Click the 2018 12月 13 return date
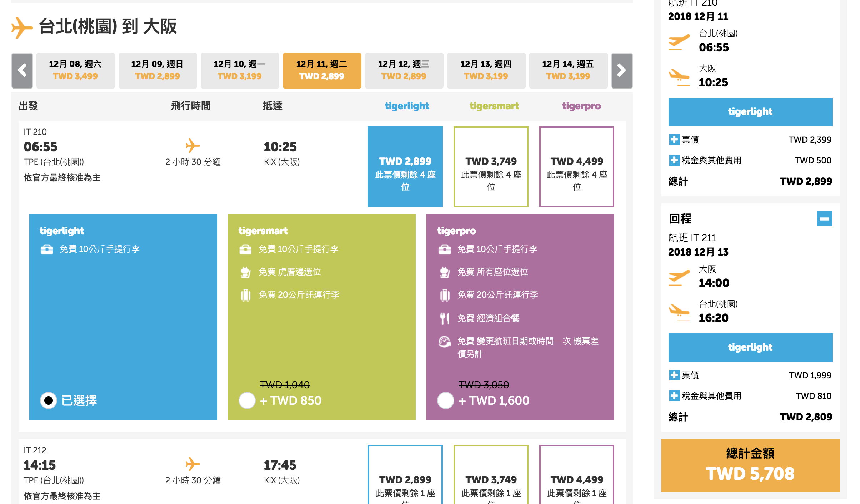860x504 pixels. pyautogui.click(x=698, y=252)
